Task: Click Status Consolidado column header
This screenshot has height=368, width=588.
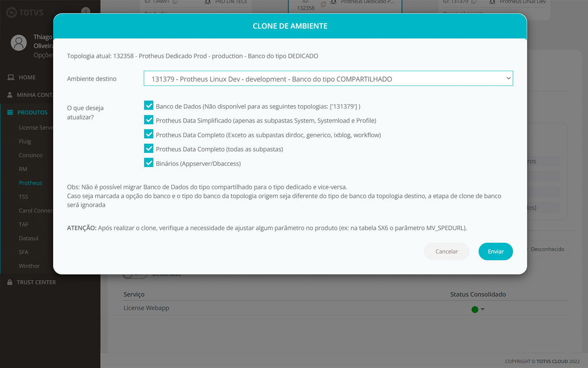Action: (x=478, y=294)
